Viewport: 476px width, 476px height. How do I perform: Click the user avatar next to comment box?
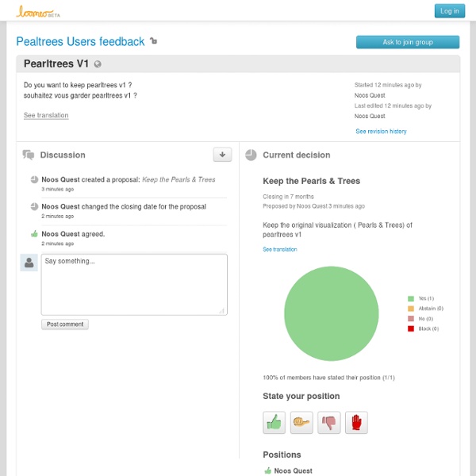29,263
